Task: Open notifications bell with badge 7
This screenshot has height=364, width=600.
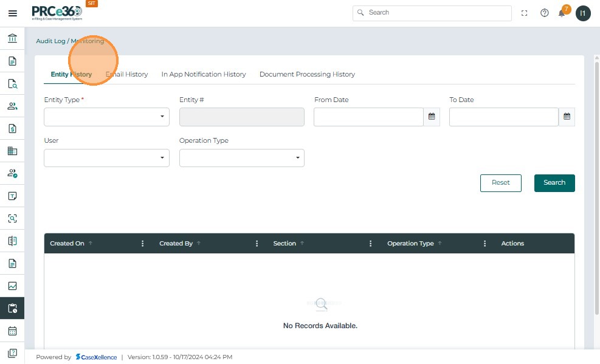Action: (562, 13)
